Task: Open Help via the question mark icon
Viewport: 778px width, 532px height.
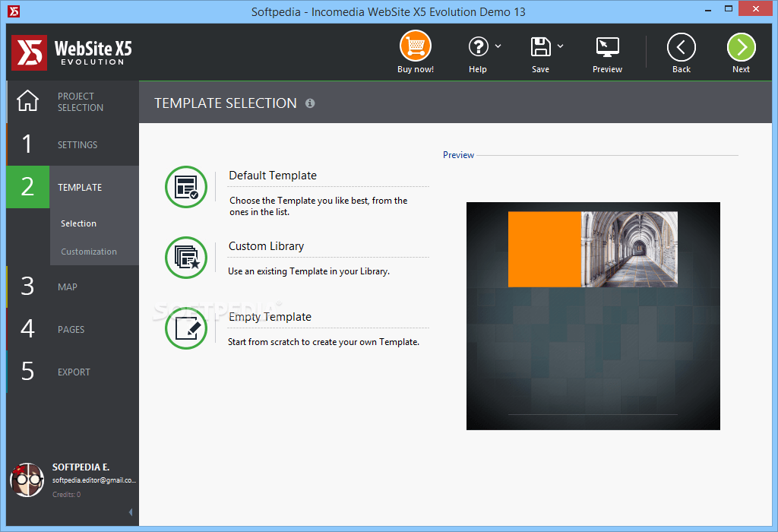Action: click(478, 46)
